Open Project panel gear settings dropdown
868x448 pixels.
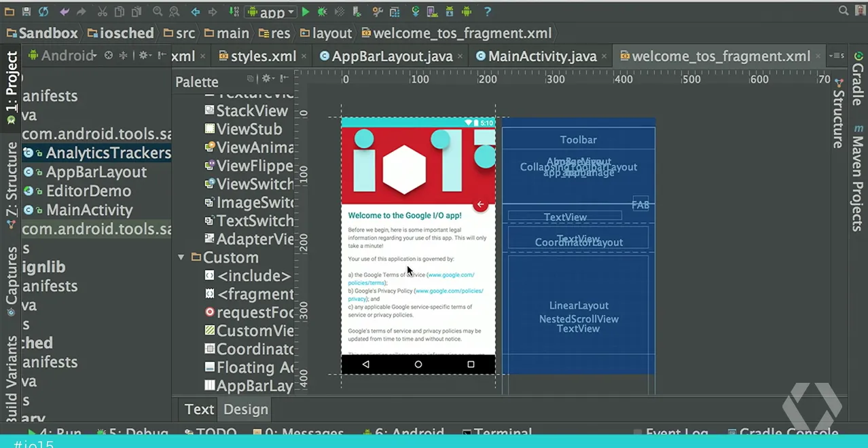[145, 56]
